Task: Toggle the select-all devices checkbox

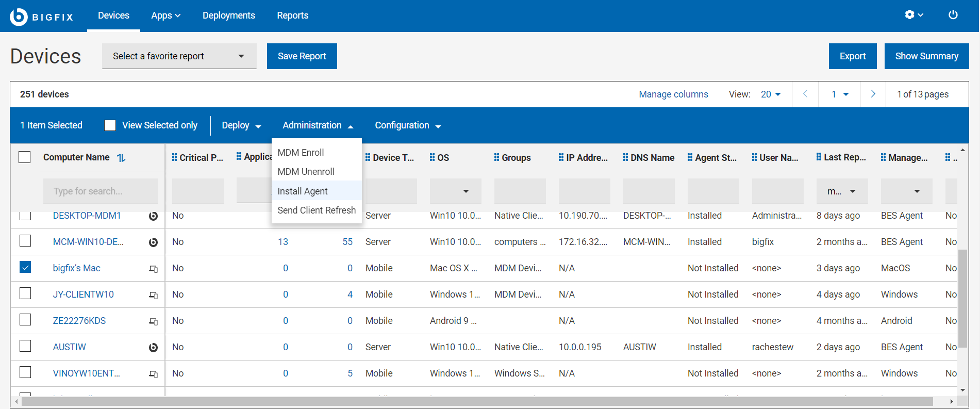Action: (25, 157)
